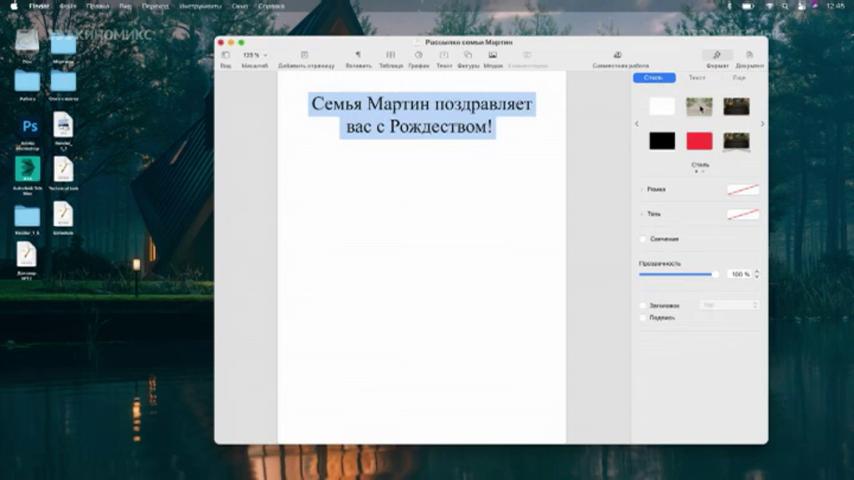Click the Совместная работа collaborate icon

618,55
